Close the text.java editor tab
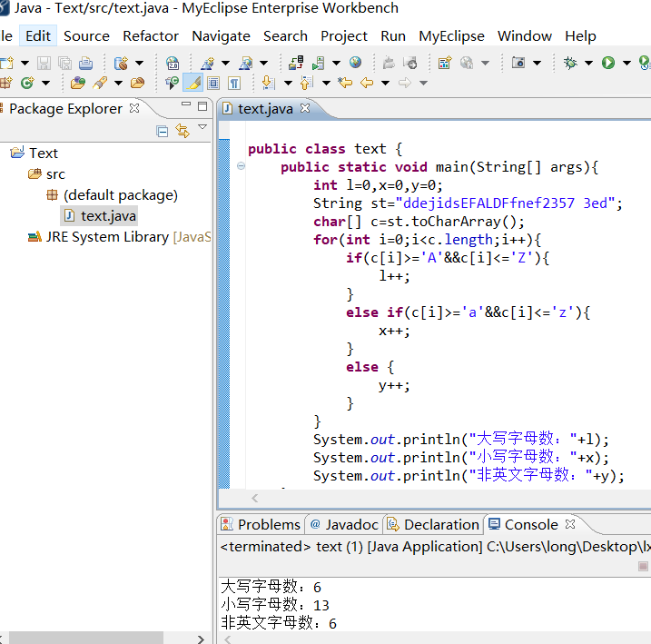 pyautogui.click(x=305, y=108)
